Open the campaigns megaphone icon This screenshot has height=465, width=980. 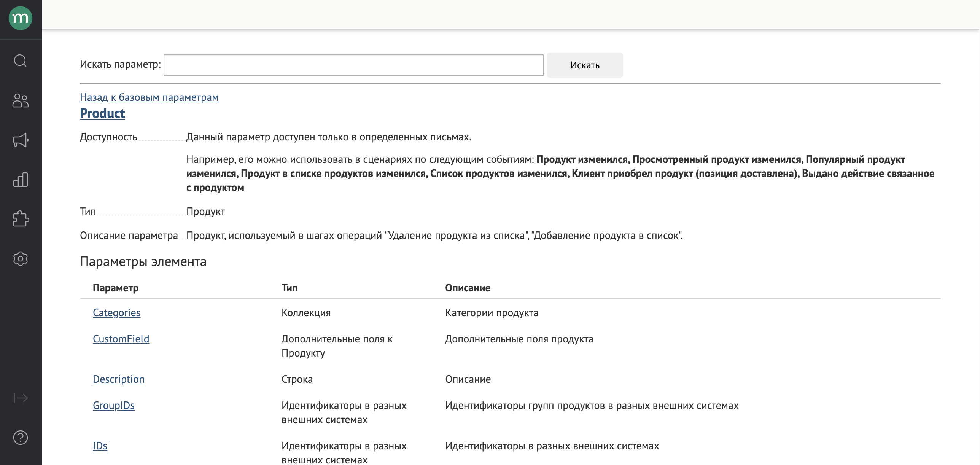pos(21,140)
